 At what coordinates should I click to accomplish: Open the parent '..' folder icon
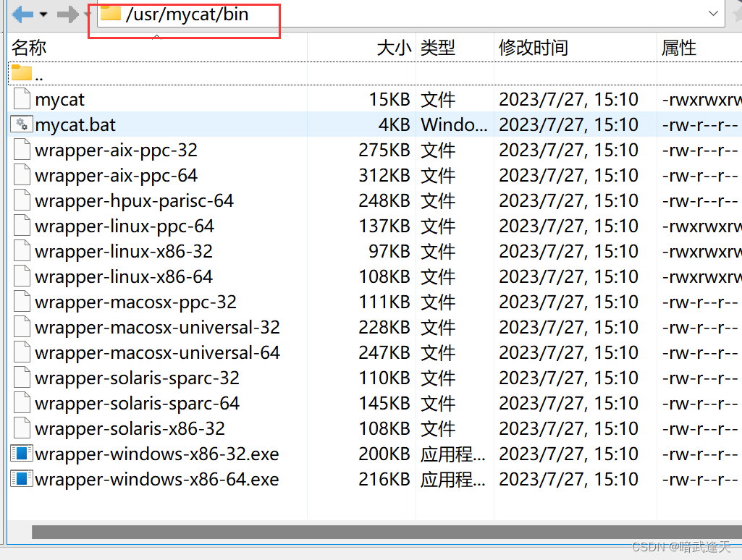pos(21,73)
